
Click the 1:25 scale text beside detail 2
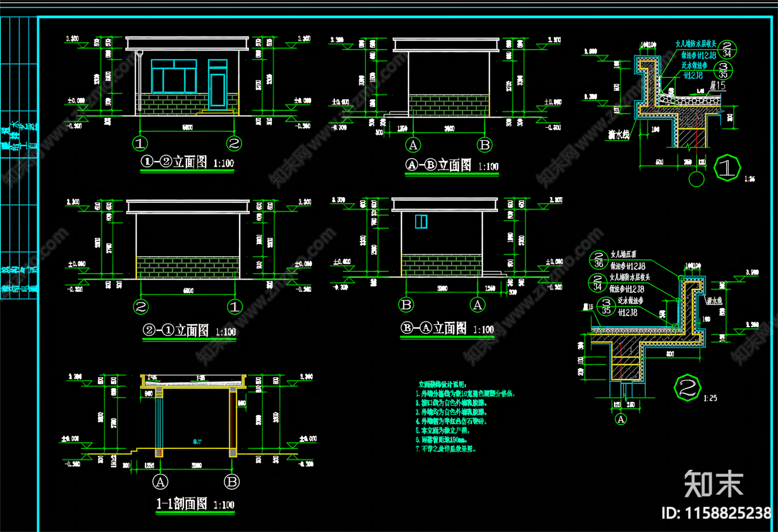tap(710, 398)
